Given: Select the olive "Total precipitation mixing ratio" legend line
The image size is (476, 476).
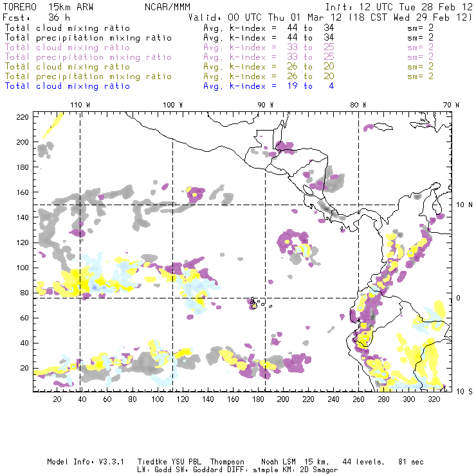Looking at the screenshot, I should pos(88,77).
